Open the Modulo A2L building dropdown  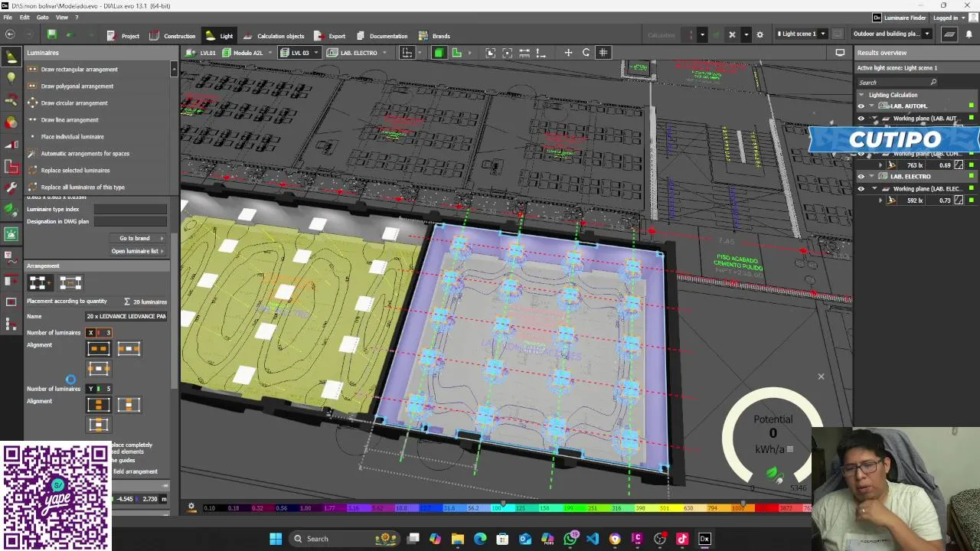coord(269,53)
